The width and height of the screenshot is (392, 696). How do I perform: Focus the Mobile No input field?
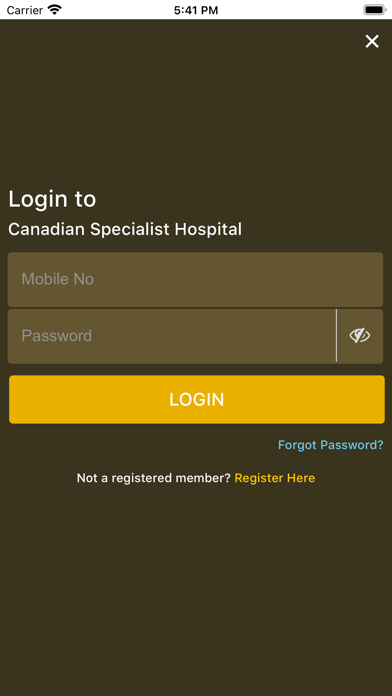195,279
